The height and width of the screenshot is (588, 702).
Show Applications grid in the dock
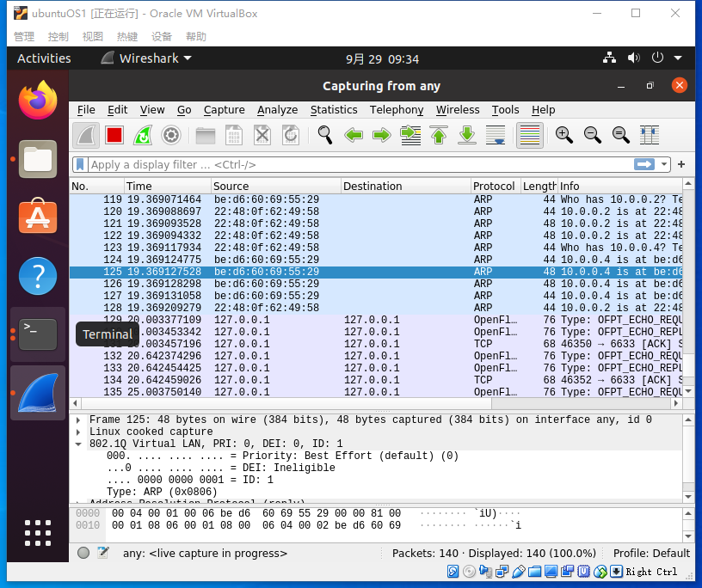point(38,533)
